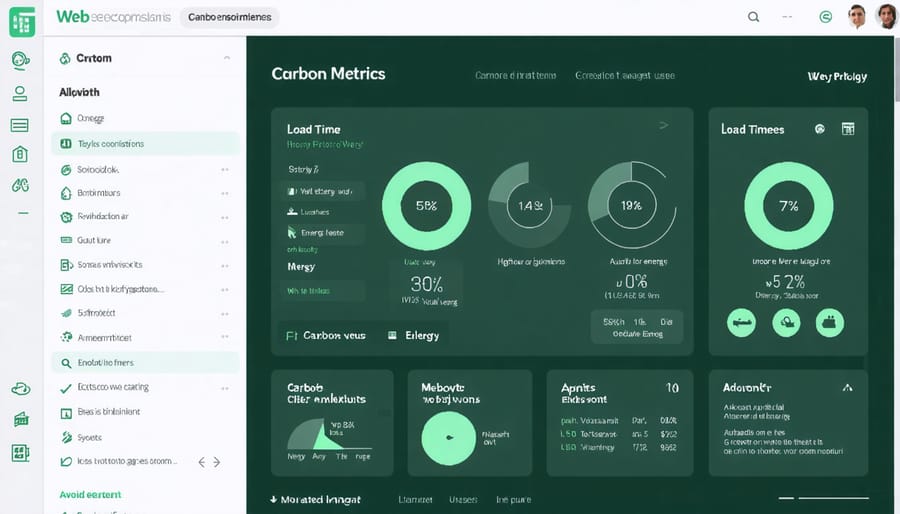Open the search magnifier in top bar
Viewport: 900px width, 514px height.
click(754, 17)
